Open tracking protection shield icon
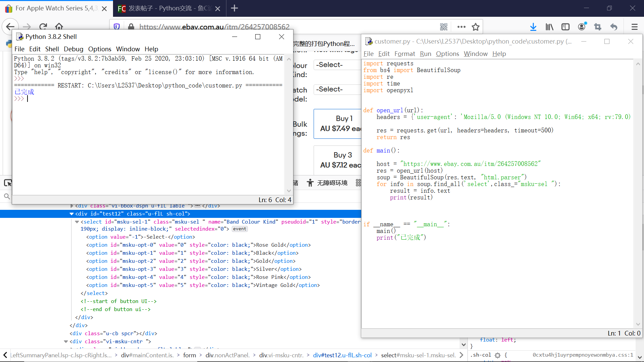The height and width of the screenshot is (362, 644). 117,26
